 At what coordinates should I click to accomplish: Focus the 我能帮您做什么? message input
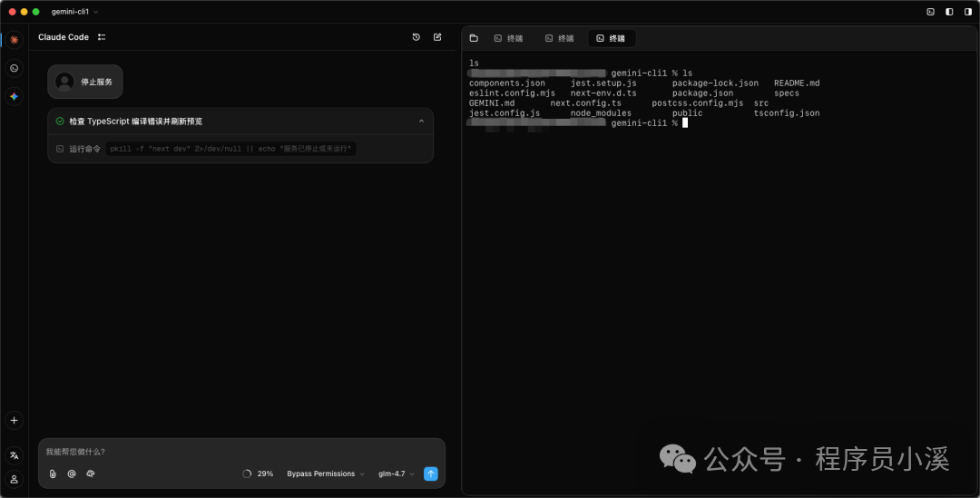pyautogui.click(x=242, y=452)
